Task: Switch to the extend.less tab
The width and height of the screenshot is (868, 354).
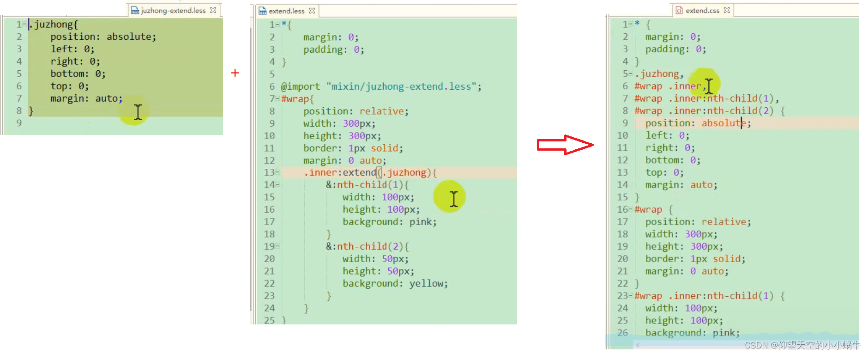Action: (287, 11)
